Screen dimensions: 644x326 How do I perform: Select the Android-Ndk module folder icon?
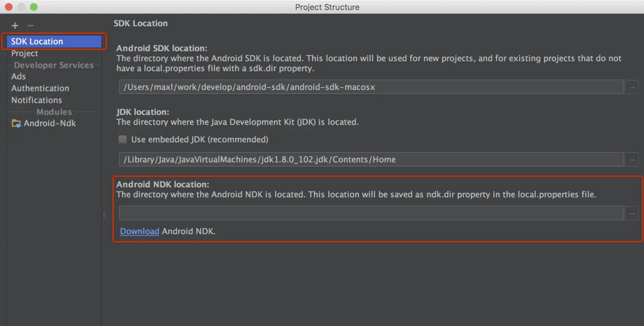pos(16,124)
